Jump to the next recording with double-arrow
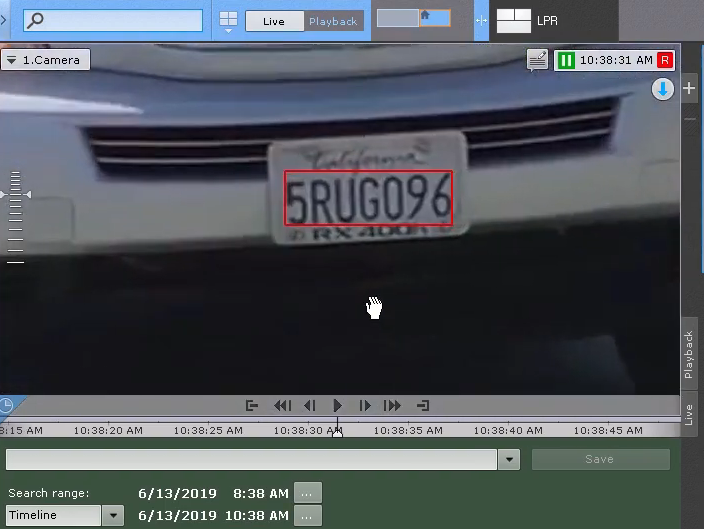The image size is (704, 529). pos(393,405)
